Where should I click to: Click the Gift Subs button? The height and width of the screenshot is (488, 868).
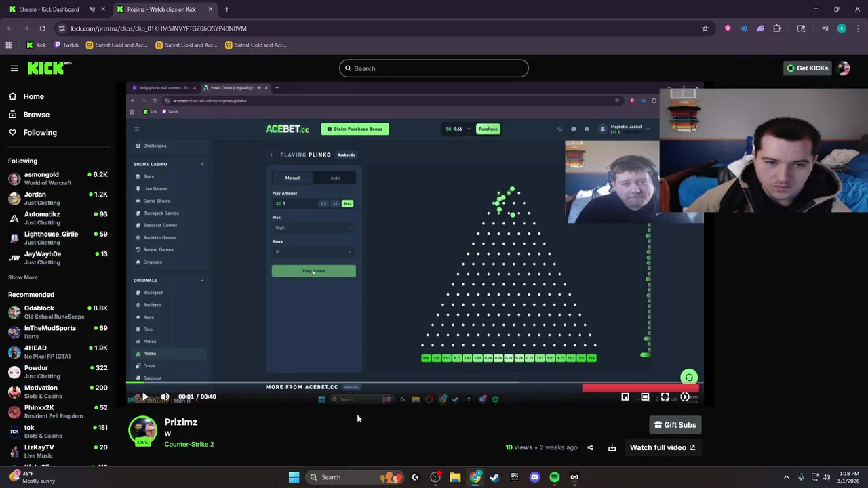[675, 425]
